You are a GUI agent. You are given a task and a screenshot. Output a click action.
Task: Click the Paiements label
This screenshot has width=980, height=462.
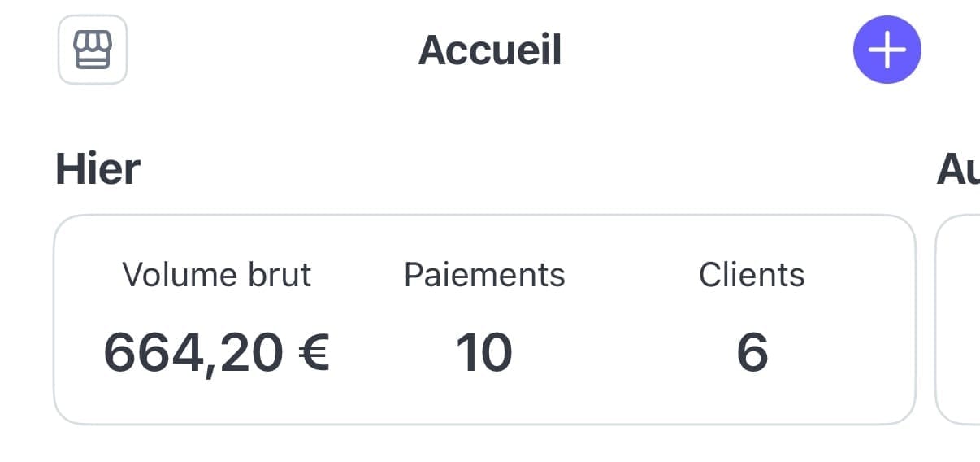[484, 275]
